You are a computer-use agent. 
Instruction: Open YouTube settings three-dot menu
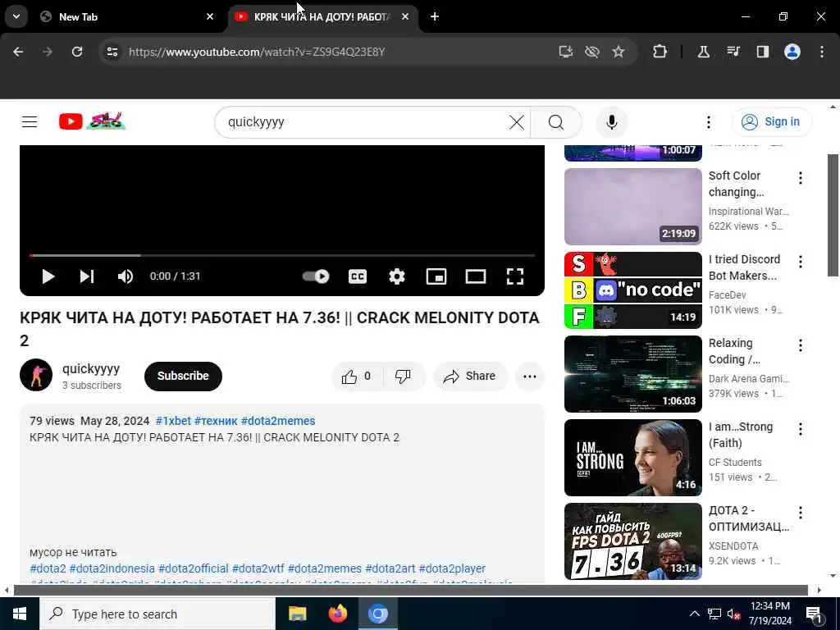coord(708,122)
